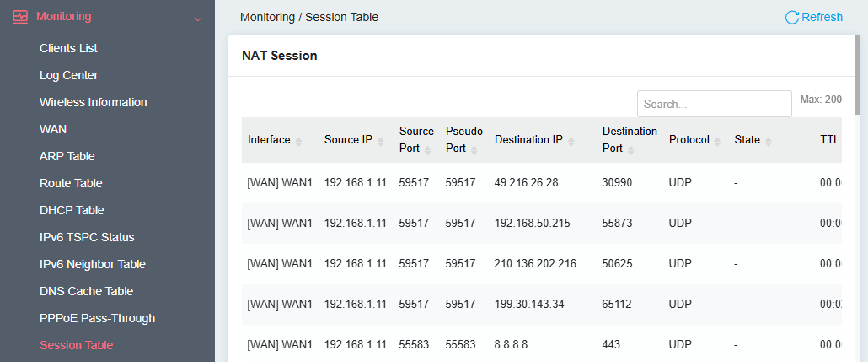Sort by Source IP column arrows
The width and height of the screenshot is (868, 362).
(380, 141)
